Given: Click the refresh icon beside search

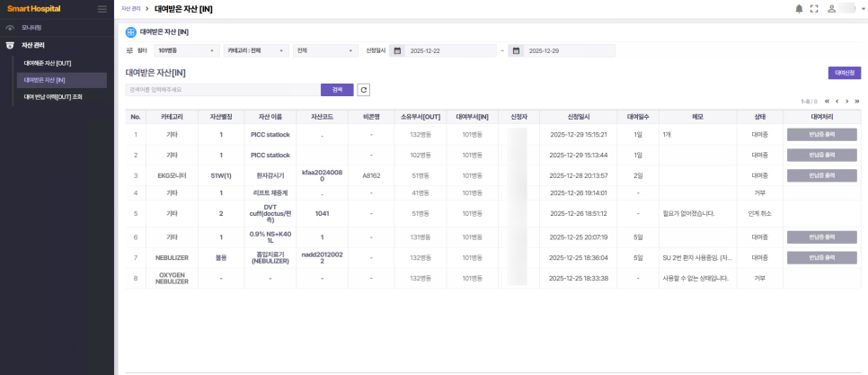Looking at the screenshot, I should point(364,90).
